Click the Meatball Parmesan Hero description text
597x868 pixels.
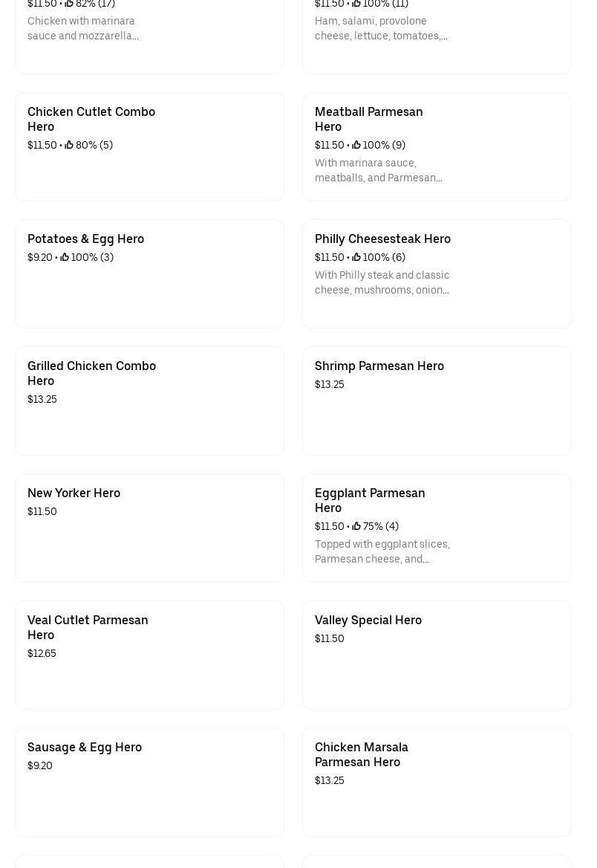tap(378, 170)
